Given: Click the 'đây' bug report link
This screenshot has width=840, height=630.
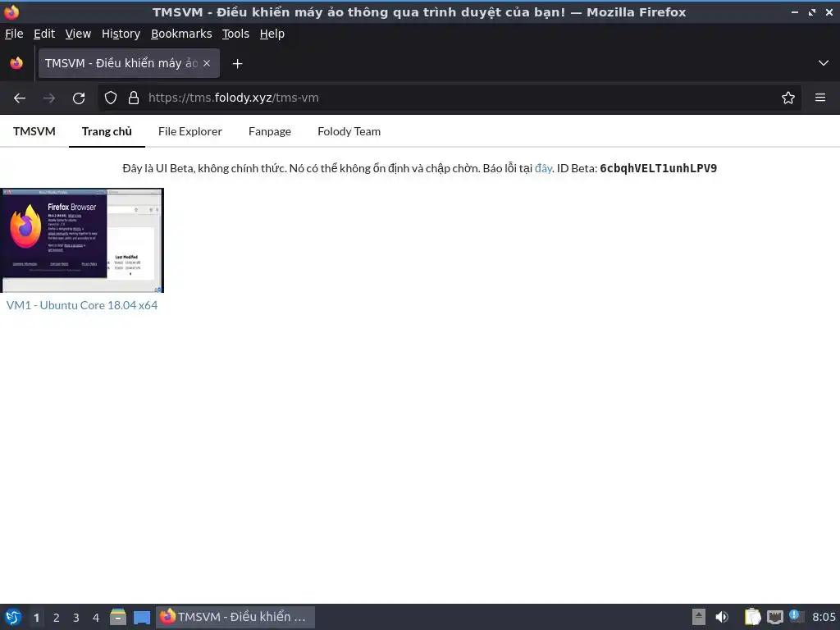Looking at the screenshot, I should [543, 168].
